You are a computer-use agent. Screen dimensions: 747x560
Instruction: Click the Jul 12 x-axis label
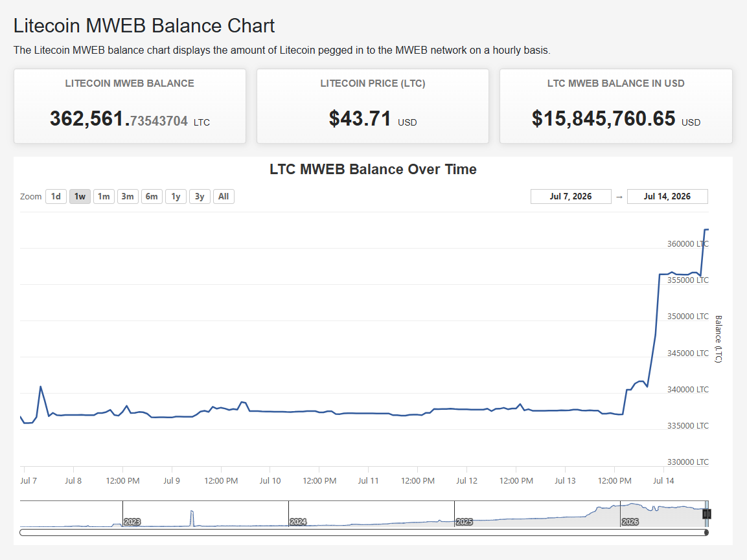pos(467,480)
